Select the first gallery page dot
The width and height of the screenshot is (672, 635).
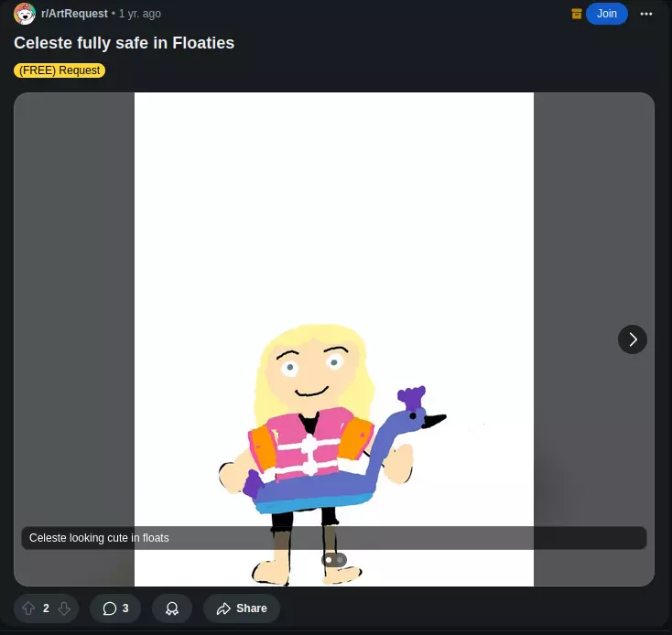click(329, 560)
